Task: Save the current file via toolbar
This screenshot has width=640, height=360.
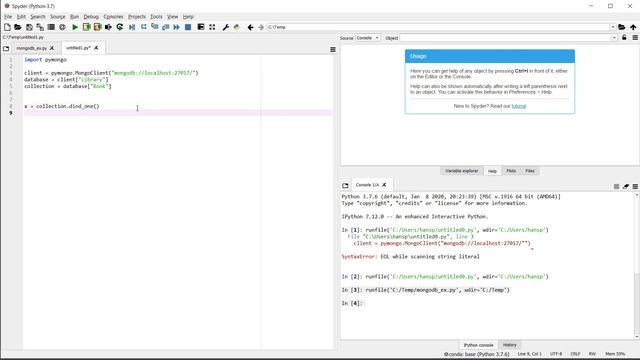Action: point(29,27)
